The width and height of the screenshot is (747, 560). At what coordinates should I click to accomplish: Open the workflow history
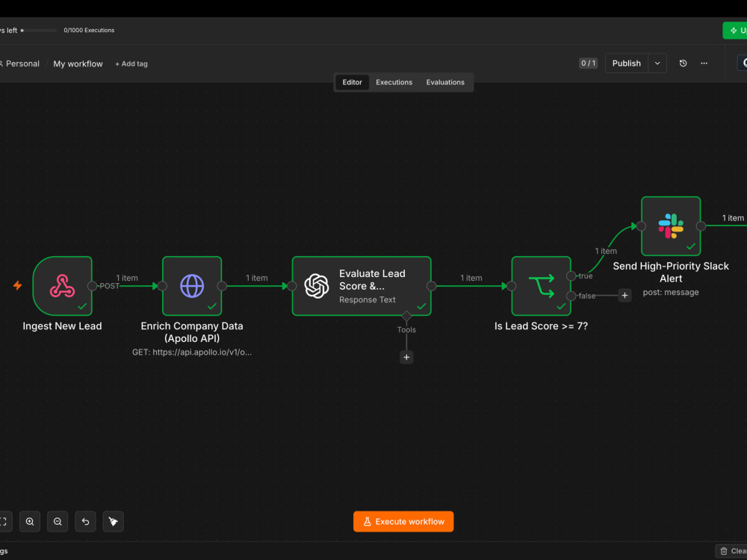(683, 63)
